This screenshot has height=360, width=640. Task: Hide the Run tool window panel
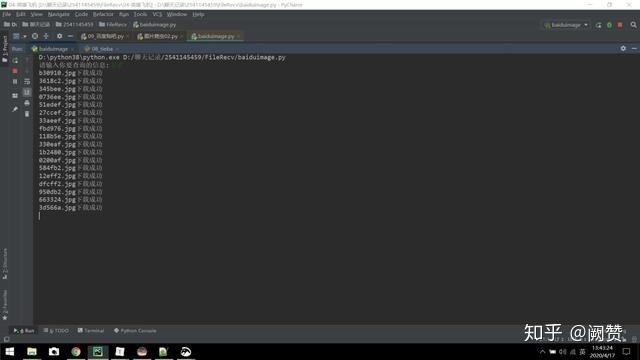[x=634, y=48]
